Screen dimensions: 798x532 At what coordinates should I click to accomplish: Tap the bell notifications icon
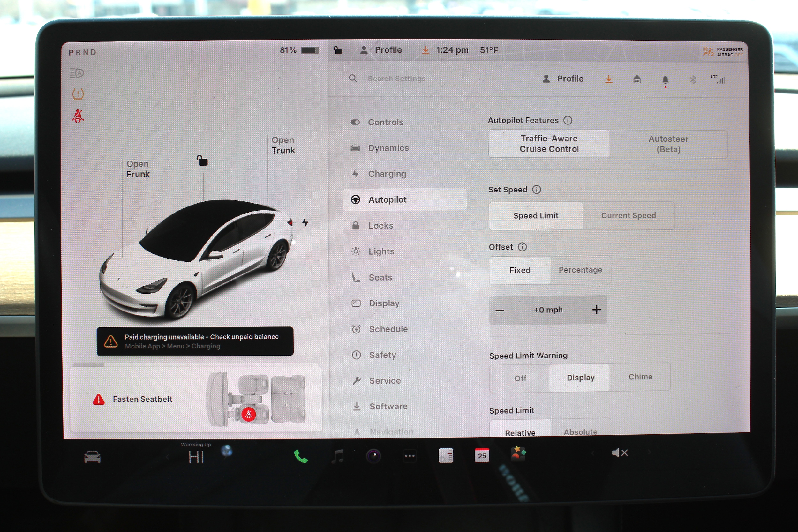pos(665,80)
